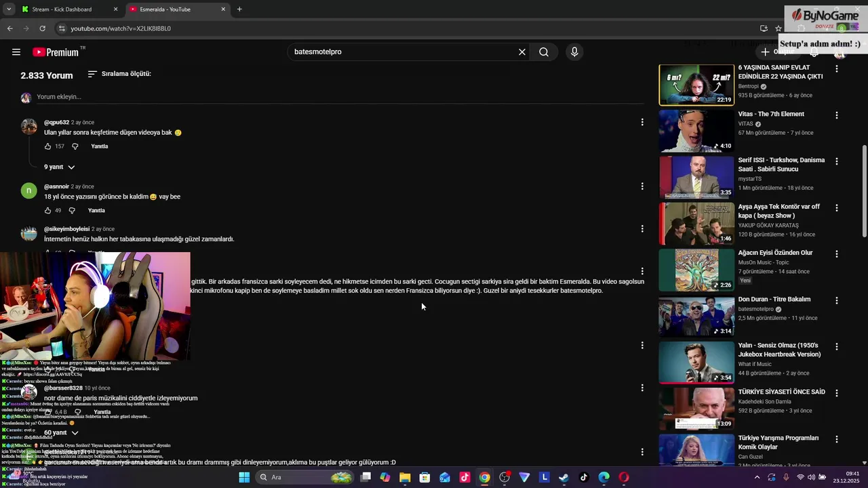This screenshot has height=488, width=868.
Task: Reply with Yanıtla under @qpu632 comment
Action: coord(100,146)
